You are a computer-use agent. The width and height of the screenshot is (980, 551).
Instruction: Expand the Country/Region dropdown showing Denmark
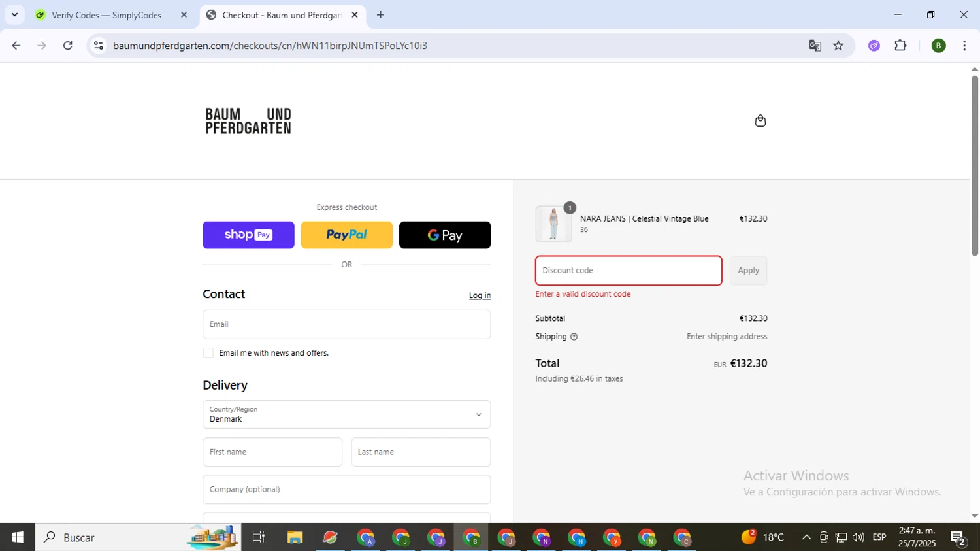346,414
